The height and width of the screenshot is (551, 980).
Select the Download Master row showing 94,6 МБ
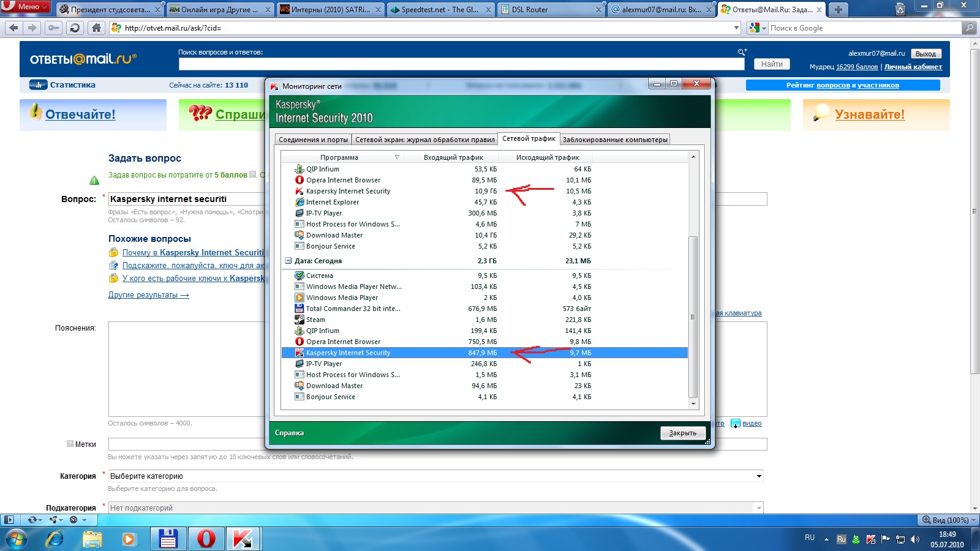tap(484, 386)
